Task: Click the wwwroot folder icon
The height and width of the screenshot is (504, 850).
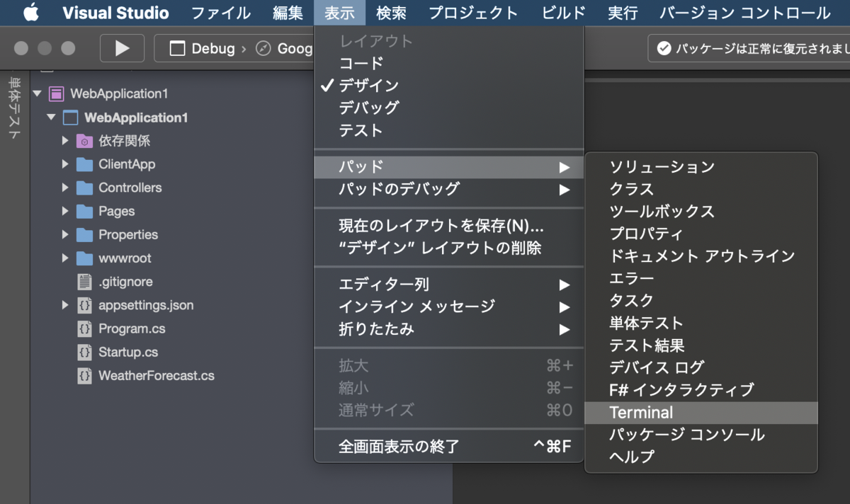Action: point(84,258)
